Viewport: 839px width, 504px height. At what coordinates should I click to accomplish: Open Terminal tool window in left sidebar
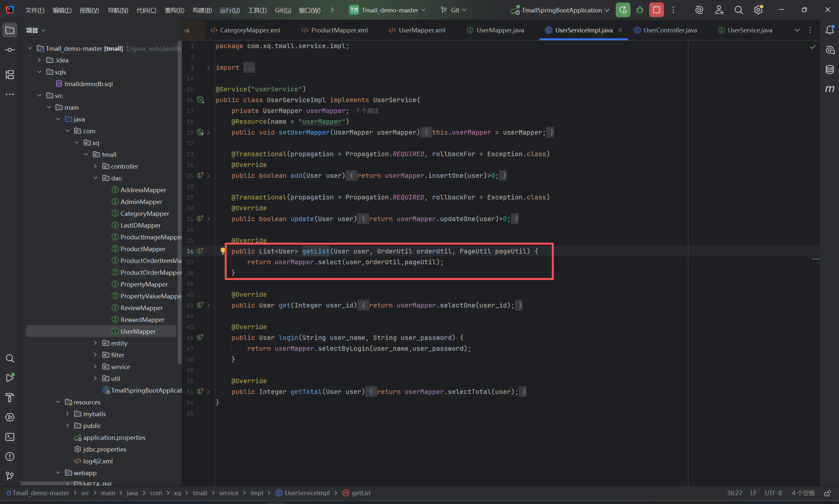10,437
